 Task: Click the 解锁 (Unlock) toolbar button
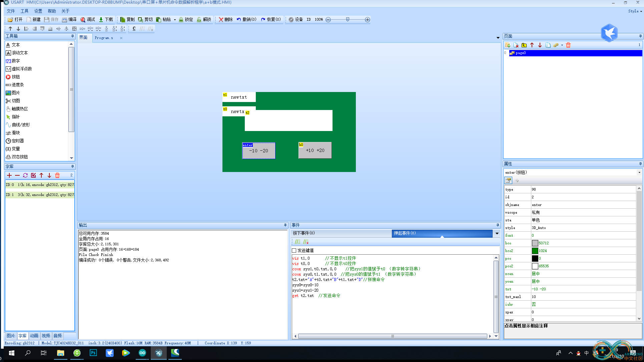pos(204,20)
